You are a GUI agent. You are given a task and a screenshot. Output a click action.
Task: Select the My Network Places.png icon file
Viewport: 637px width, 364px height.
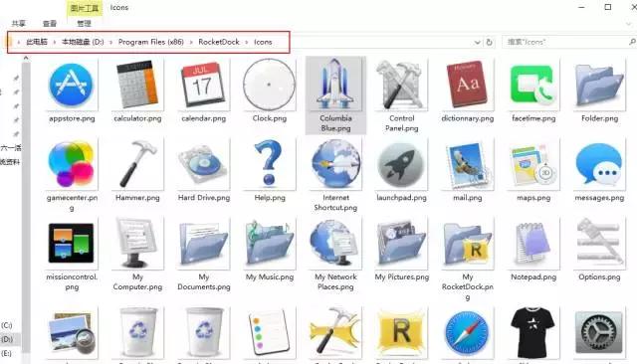[335, 254]
